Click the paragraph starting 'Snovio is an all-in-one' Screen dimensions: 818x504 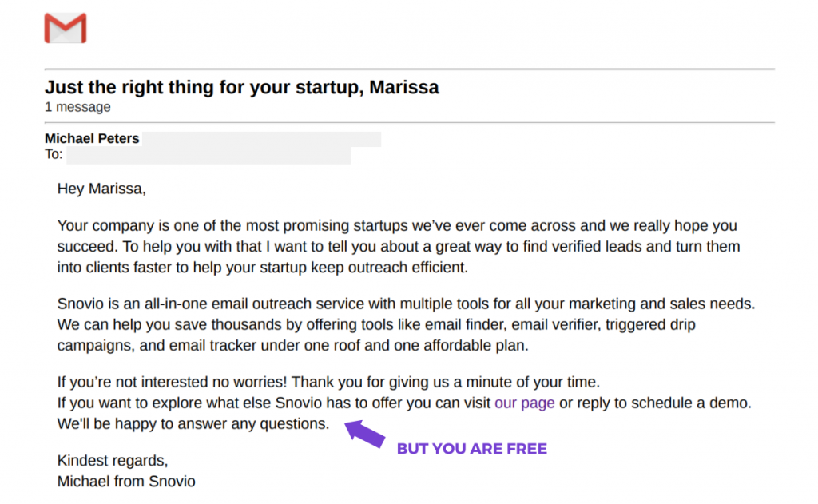click(407, 324)
